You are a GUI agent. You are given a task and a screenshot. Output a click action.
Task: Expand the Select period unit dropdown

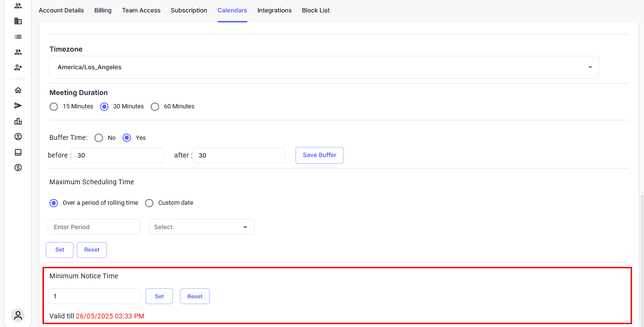click(x=201, y=227)
